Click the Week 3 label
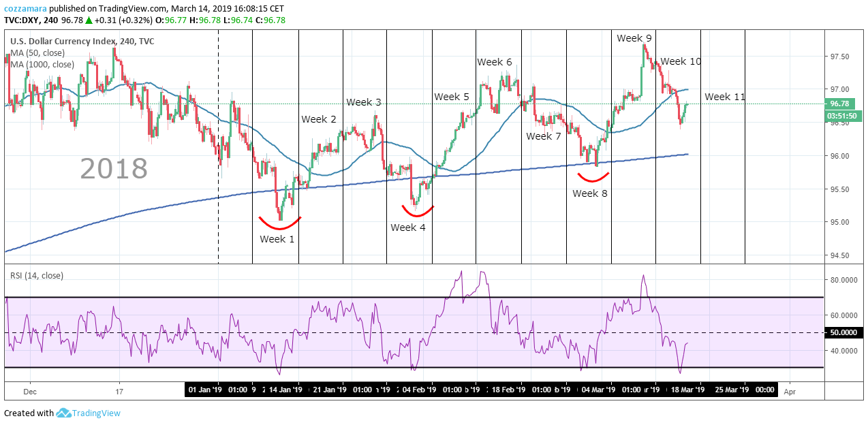Image resolution: width=868 pixels, height=425 pixels. (364, 102)
